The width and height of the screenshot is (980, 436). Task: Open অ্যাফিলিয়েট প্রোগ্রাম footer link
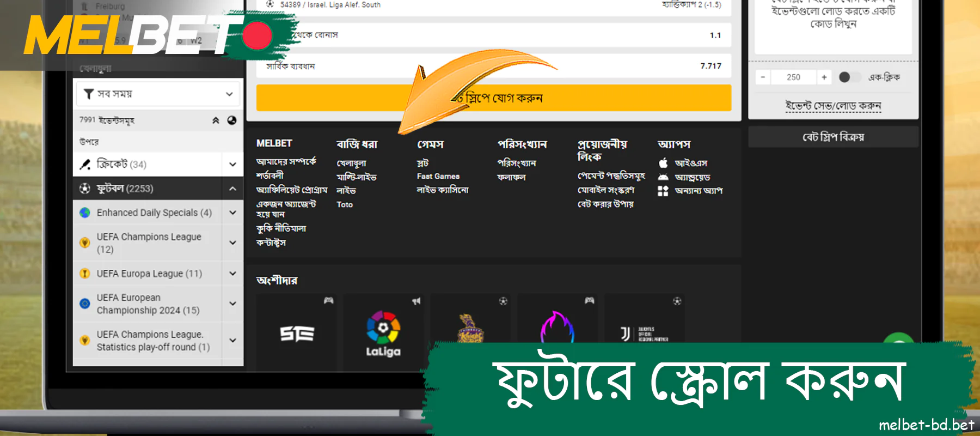tap(292, 190)
